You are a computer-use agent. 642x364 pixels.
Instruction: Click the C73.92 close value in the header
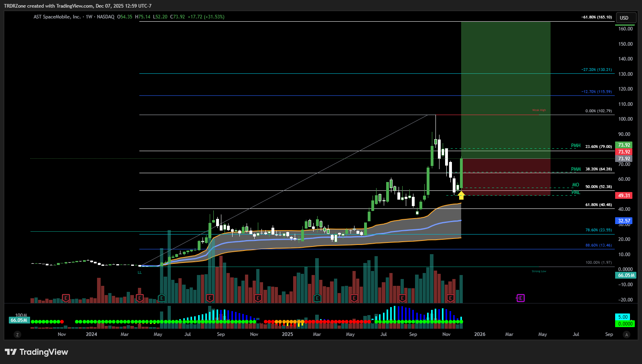coord(178,17)
